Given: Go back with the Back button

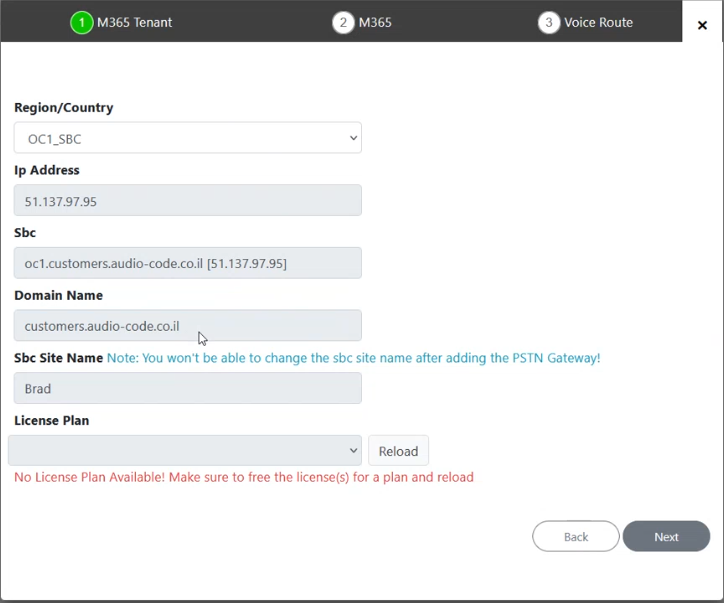Looking at the screenshot, I should pos(576,537).
